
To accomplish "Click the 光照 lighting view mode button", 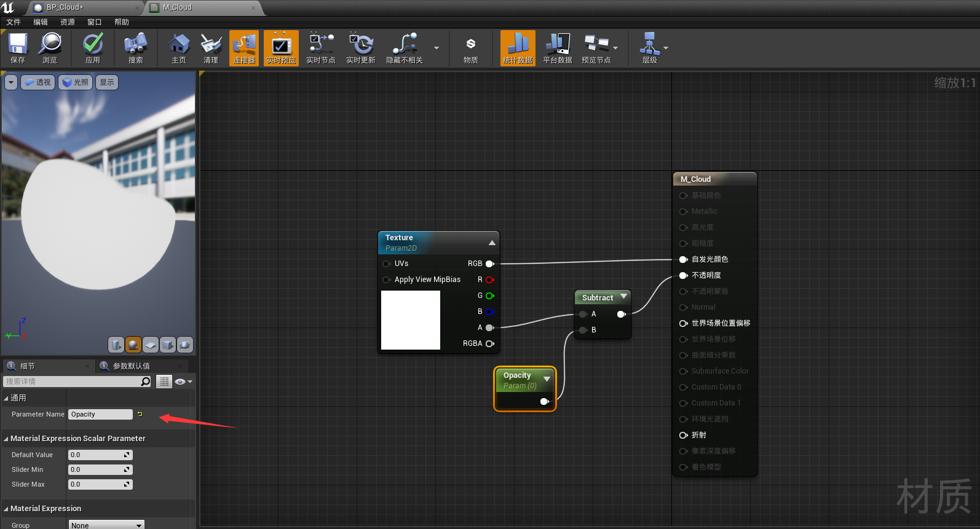I will pos(76,82).
